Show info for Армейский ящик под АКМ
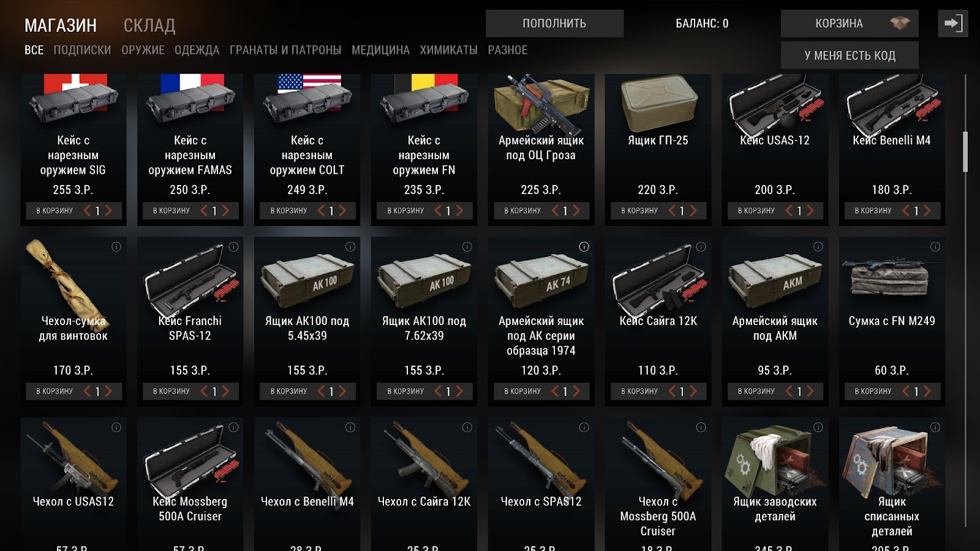The image size is (980, 551). click(x=818, y=247)
